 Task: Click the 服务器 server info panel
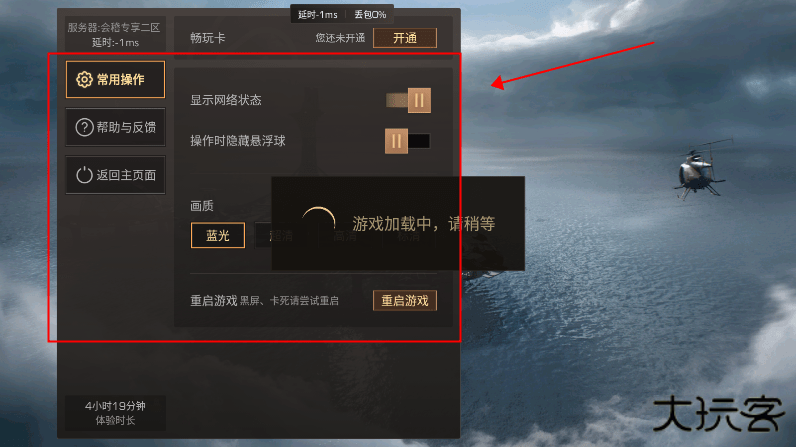pos(115,35)
